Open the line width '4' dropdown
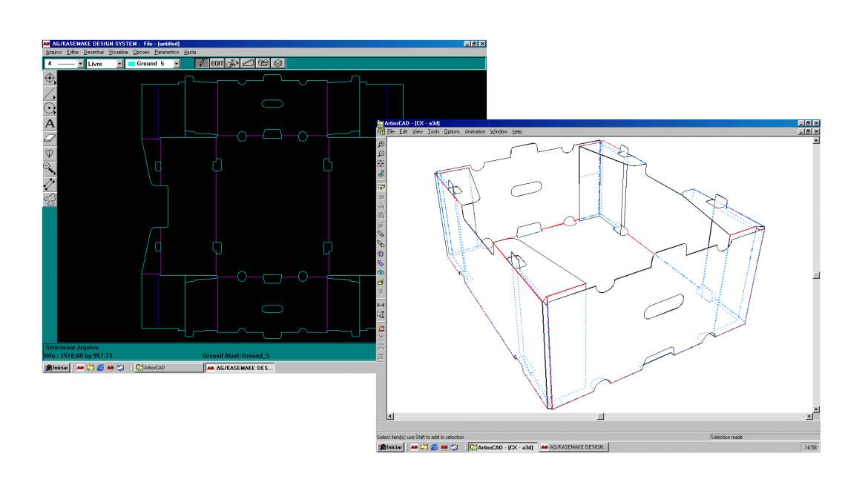Screen dimensions: 868x488 click(80, 64)
